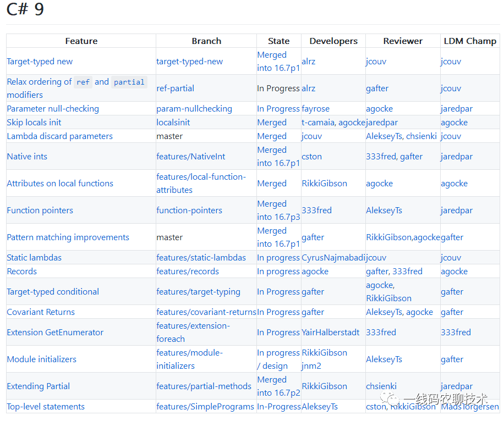Image resolution: width=504 pixels, height=421 pixels.
Task: Click the C# 9 heading
Action: click(x=25, y=9)
